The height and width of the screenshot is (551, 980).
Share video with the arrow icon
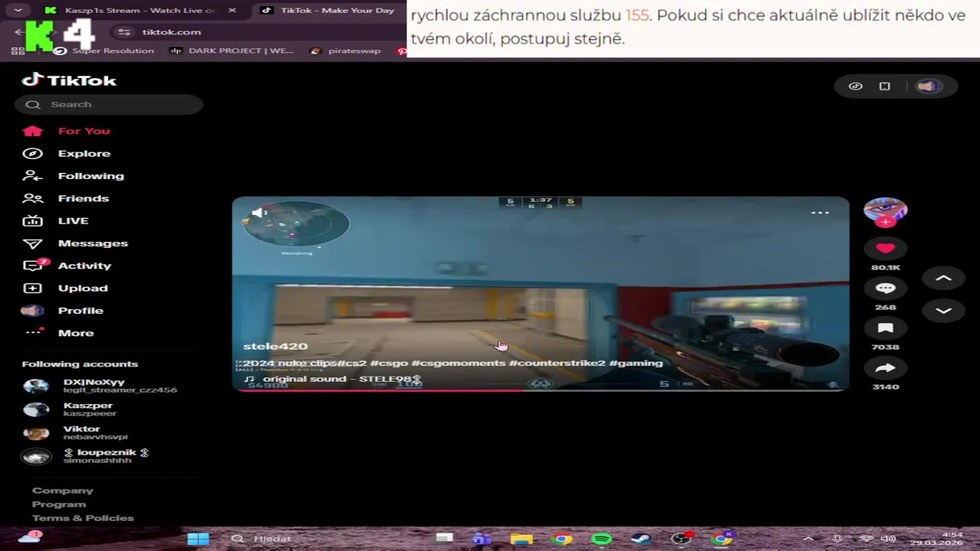pos(885,368)
